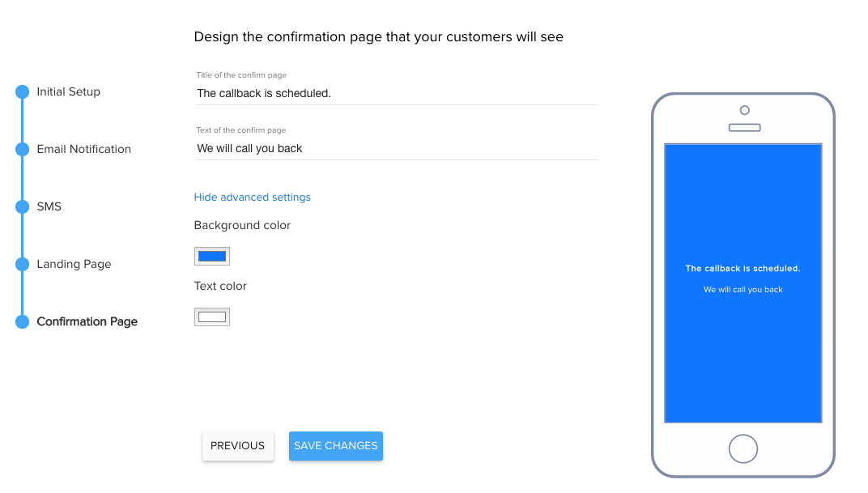Click the Email Notification step circle
The height and width of the screenshot is (493, 868).
point(22,150)
